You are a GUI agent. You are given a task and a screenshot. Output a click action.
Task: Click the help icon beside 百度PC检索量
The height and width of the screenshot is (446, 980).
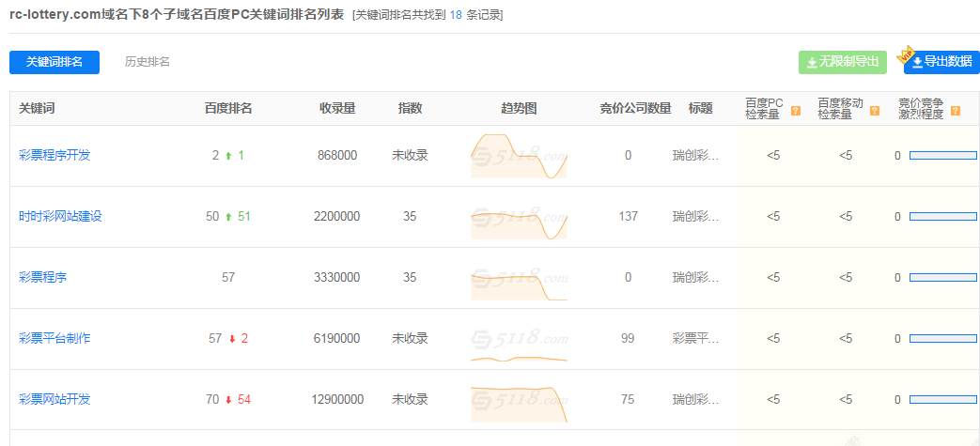click(x=796, y=111)
